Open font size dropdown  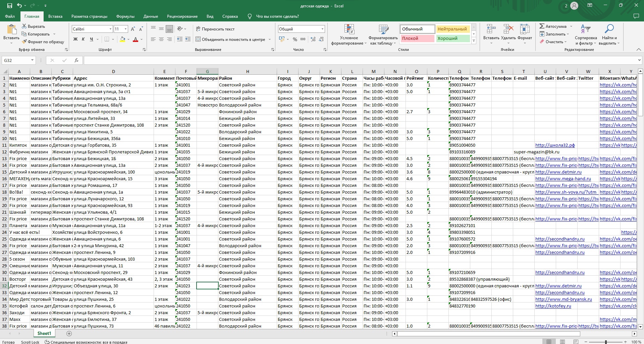(125, 29)
